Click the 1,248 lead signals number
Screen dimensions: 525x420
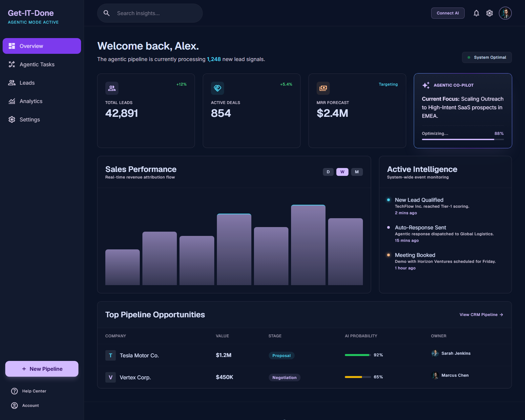pos(214,59)
